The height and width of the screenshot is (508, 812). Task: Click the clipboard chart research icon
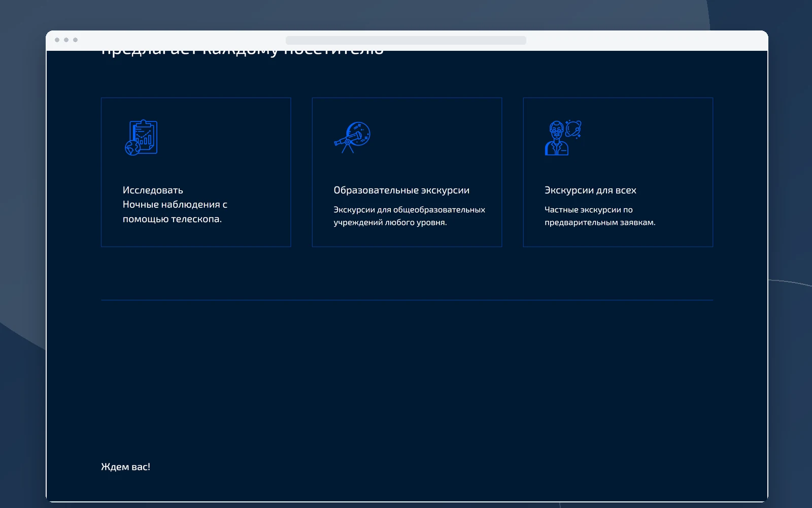(141, 138)
